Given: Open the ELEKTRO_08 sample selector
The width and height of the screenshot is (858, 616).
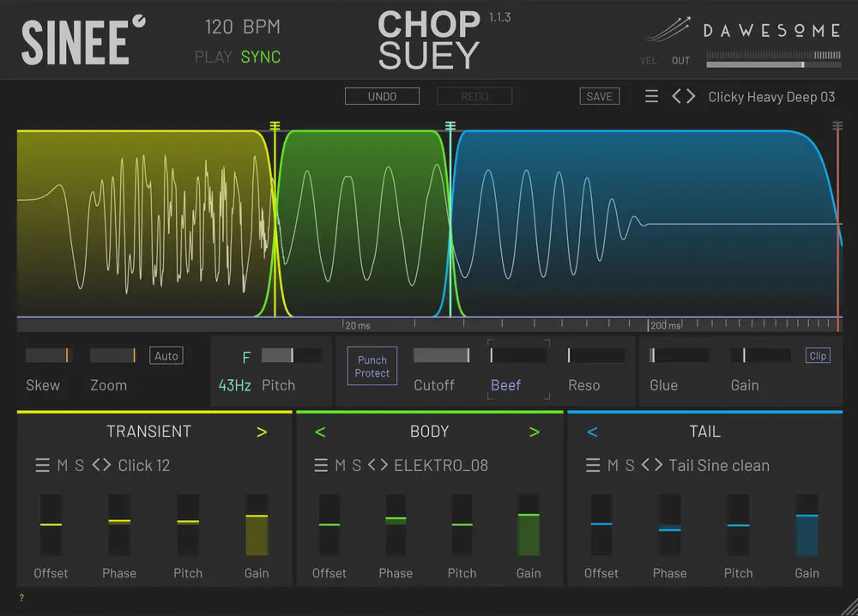Looking at the screenshot, I should (440, 465).
